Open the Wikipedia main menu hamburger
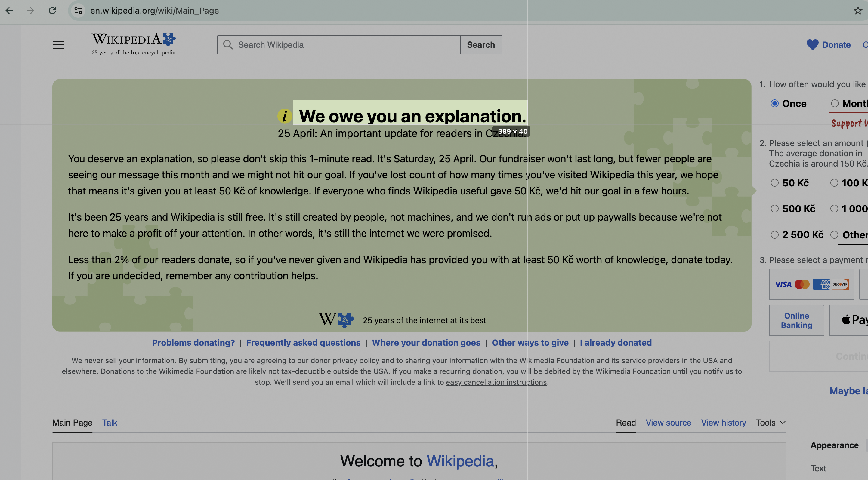The image size is (868, 480). point(58,45)
